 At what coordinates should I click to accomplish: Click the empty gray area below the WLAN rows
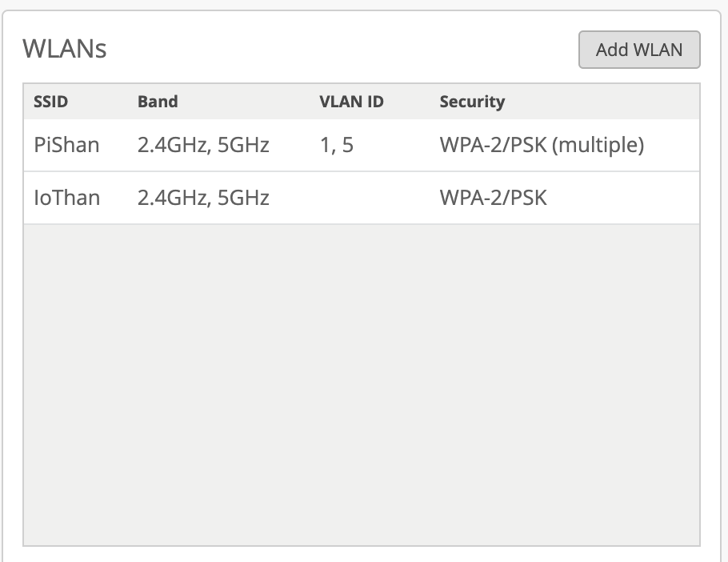[362, 384]
